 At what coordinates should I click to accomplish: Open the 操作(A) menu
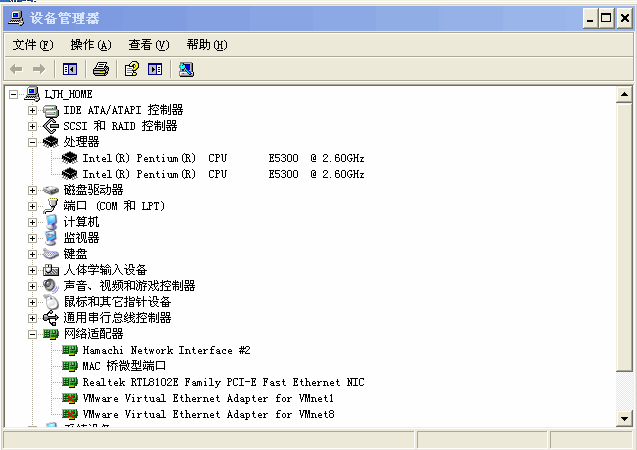91,45
